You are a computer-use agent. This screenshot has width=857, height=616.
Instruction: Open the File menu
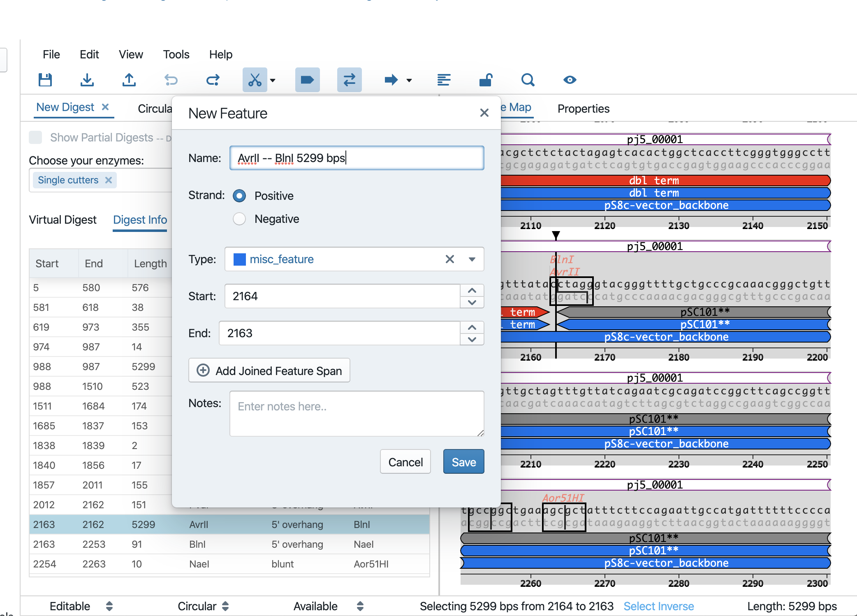[51, 54]
